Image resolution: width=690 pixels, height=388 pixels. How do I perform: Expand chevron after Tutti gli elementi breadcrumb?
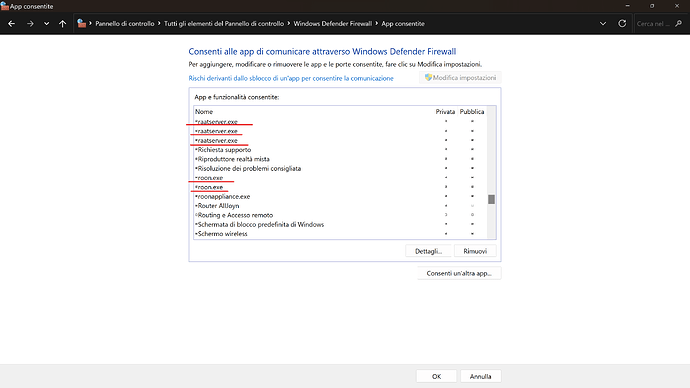click(x=289, y=23)
